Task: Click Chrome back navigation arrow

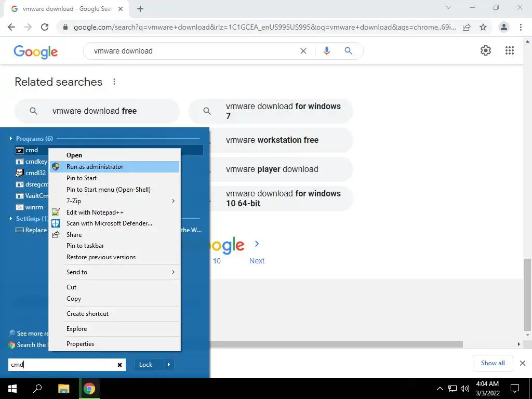Action: click(11, 27)
